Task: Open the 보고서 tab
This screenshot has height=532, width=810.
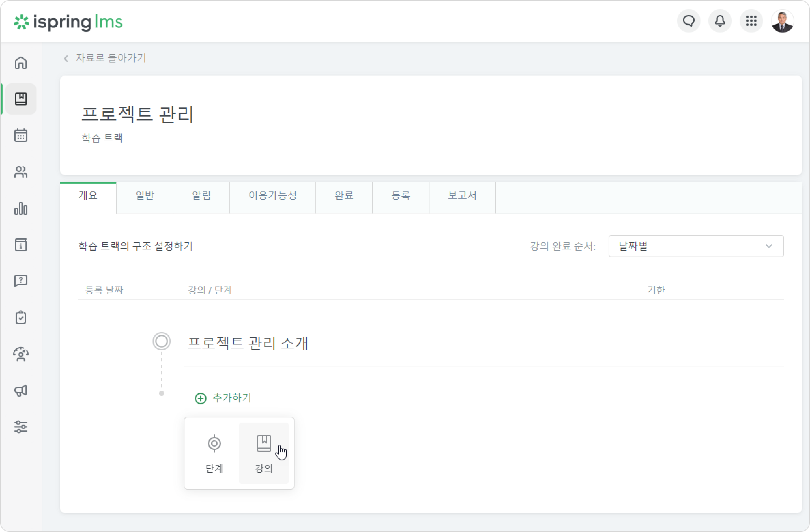Action: [462, 196]
